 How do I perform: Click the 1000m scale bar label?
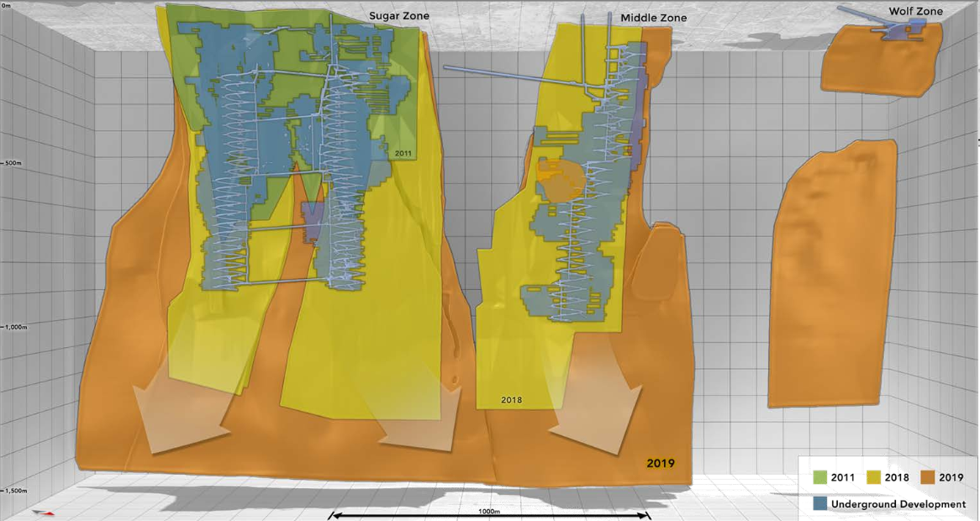(x=489, y=512)
